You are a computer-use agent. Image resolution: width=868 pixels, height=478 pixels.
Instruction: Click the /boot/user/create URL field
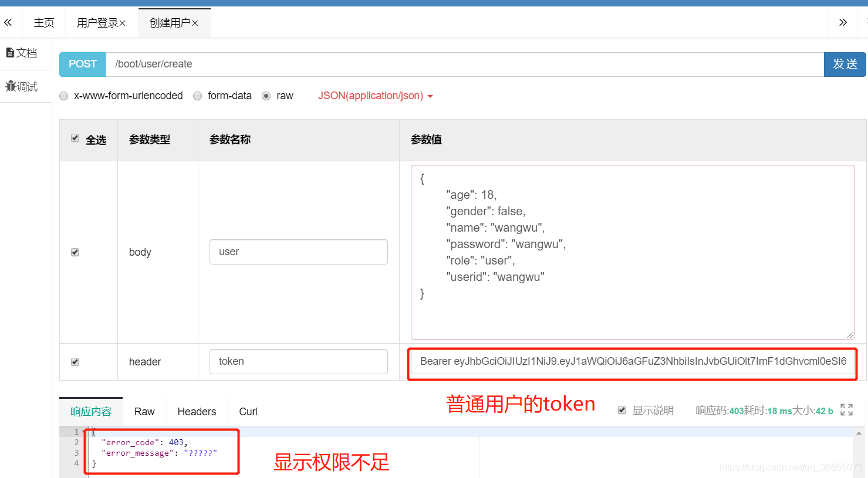465,64
